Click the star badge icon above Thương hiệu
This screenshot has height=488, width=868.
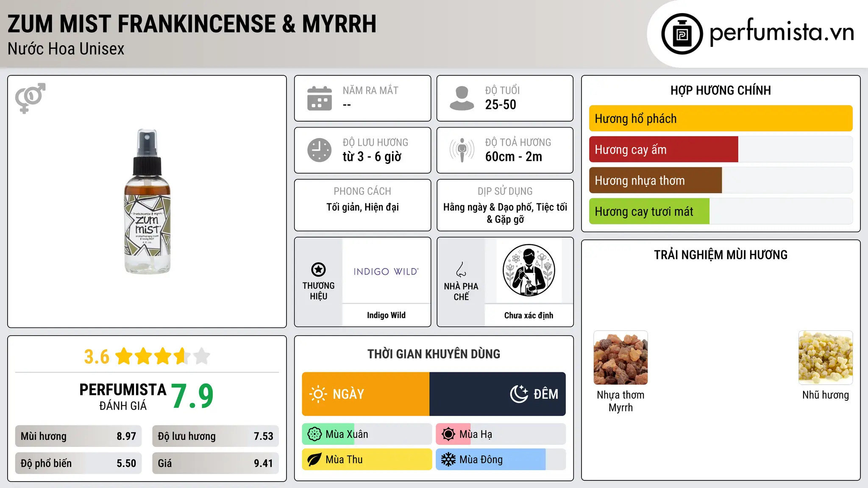(x=318, y=269)
